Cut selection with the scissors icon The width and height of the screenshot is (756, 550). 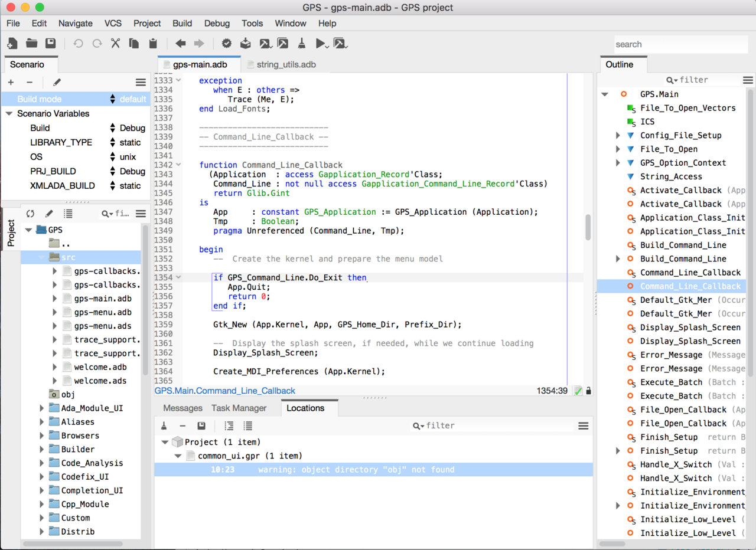click(x=116, y=44)
